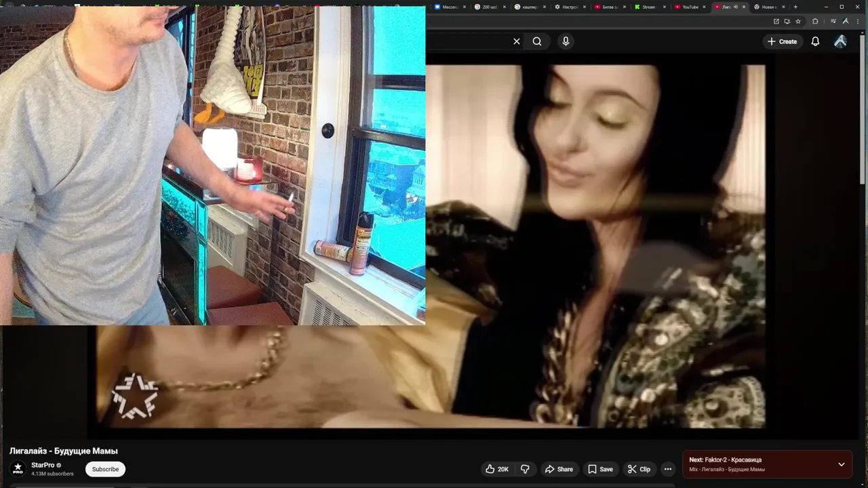Click the video title Лигалайз - Будущие Мамы

64,451
